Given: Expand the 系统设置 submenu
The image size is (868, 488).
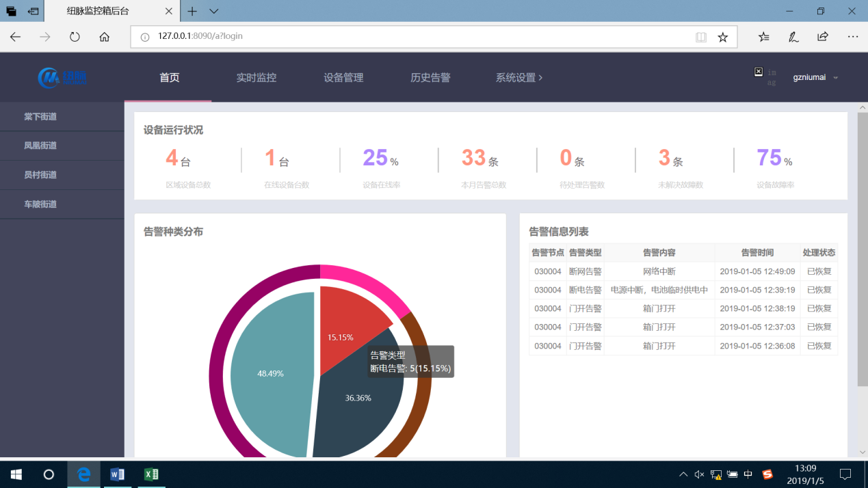Looking at the screenshot, I should (518, 78).
